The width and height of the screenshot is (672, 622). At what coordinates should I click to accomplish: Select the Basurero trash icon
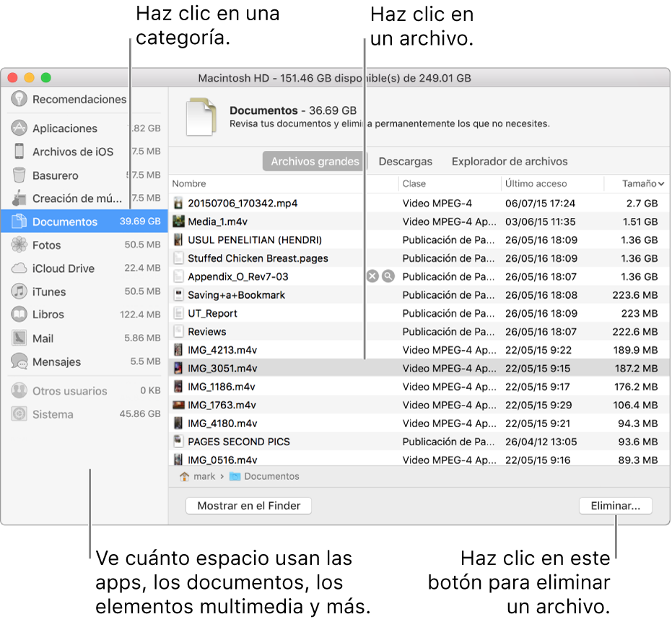pyautogui.click(x=19, y=175)
